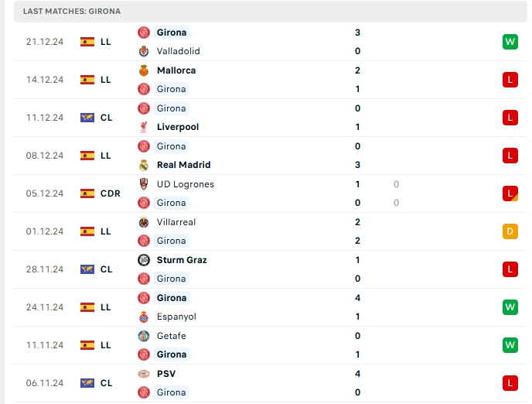Image resolution: width=532 pixels, height=404 pixels.
Task: Click the CDR competition label on 05.12.24
Action: [x=111, y=193]
